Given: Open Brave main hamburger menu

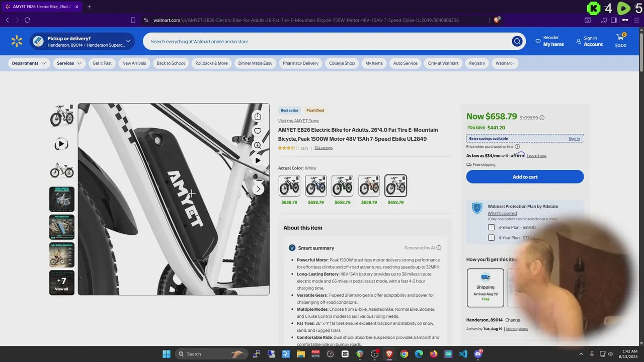Looking at the screenshot, I should [x=637, y=20].
